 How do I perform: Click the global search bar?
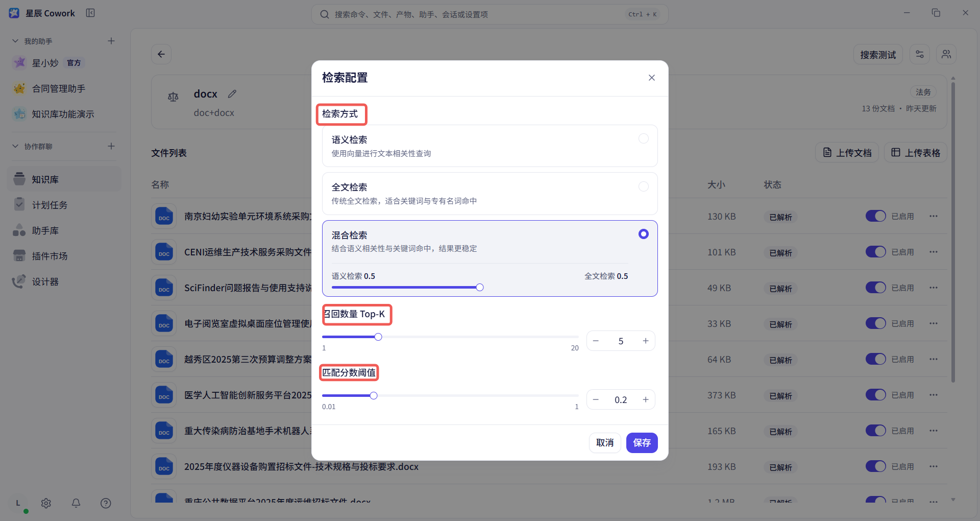[x=489, y=14]
